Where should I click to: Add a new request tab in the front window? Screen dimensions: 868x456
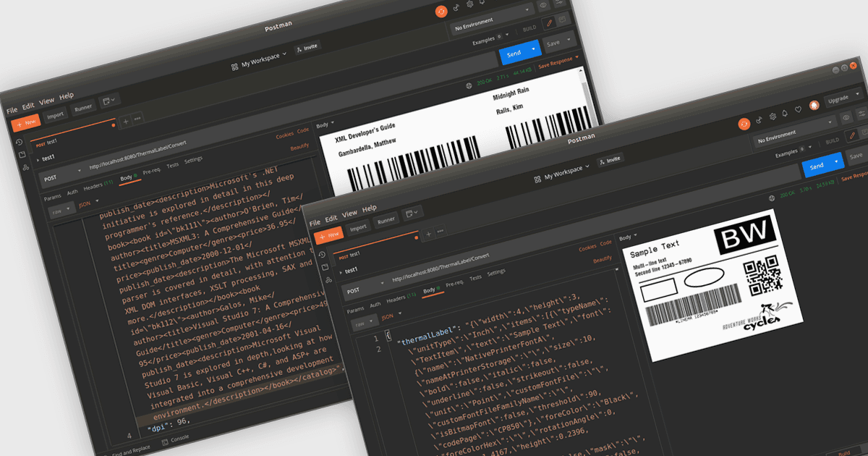tap(428, 233)
